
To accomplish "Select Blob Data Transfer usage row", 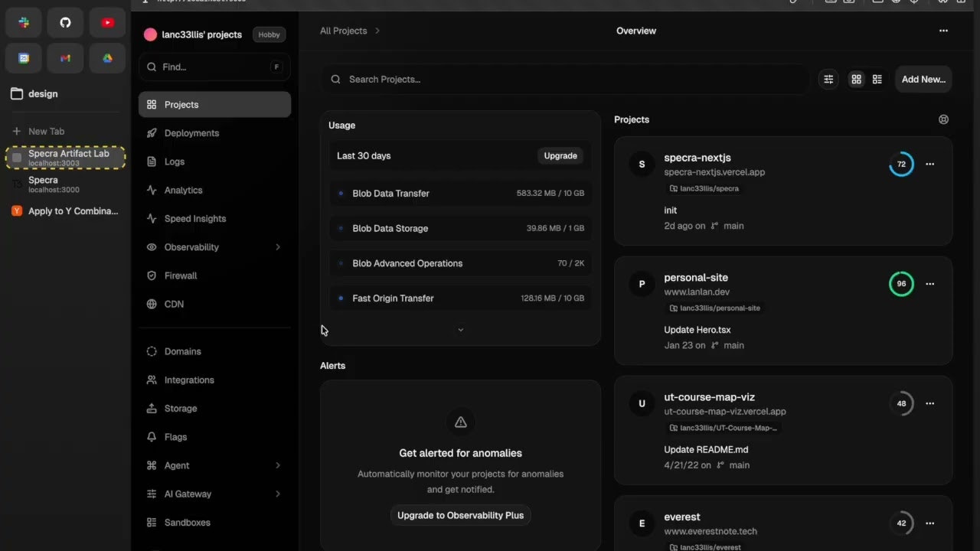I will click(x=460, y=194).
